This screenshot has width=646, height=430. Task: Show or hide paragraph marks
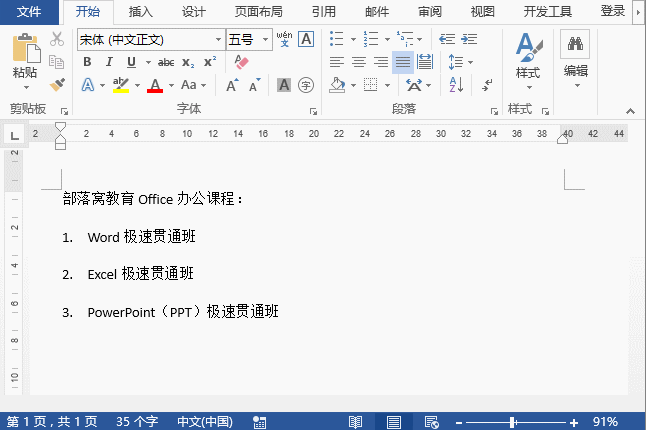tap(487, 85)
